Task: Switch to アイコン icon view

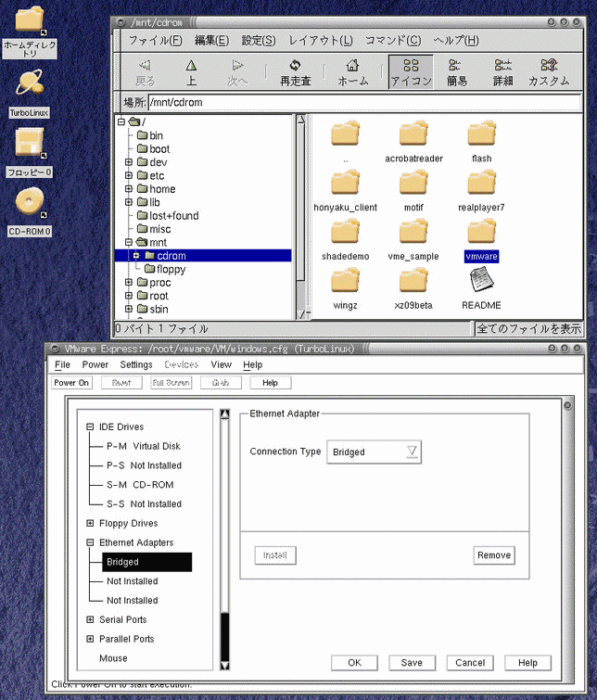Action: pyautogui.click(x=411, y=72)
